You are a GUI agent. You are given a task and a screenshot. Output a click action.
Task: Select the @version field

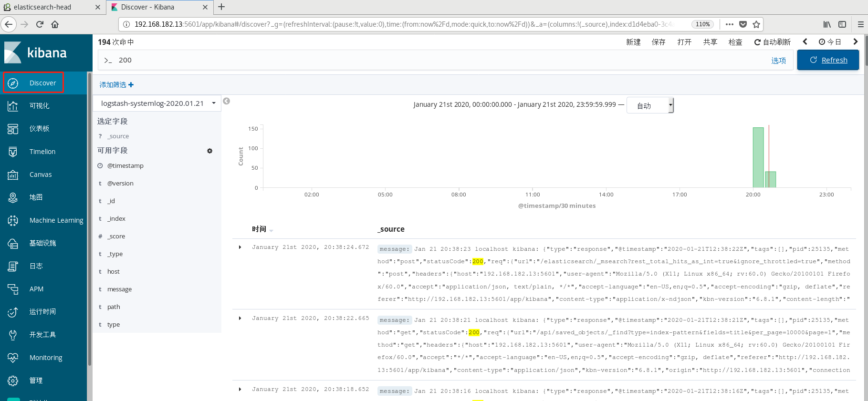coord(120,183)
